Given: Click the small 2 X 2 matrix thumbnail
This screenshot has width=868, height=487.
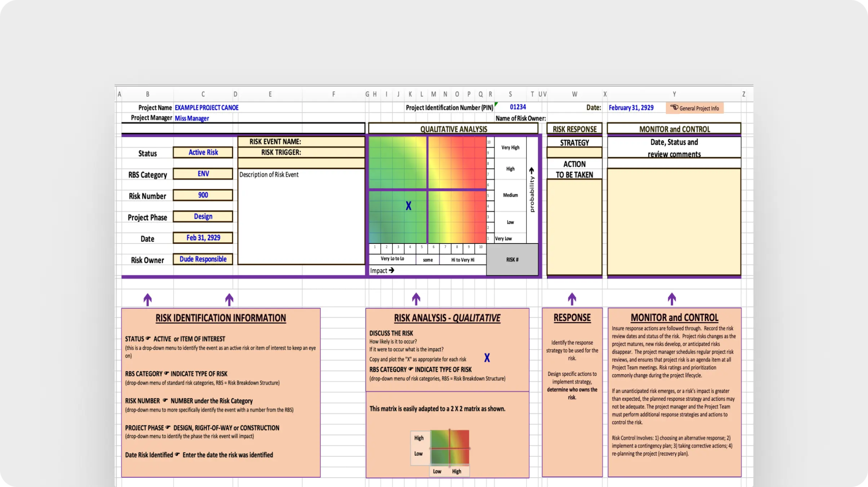Looking at the screenshot, I should click(x=450, y=447).
